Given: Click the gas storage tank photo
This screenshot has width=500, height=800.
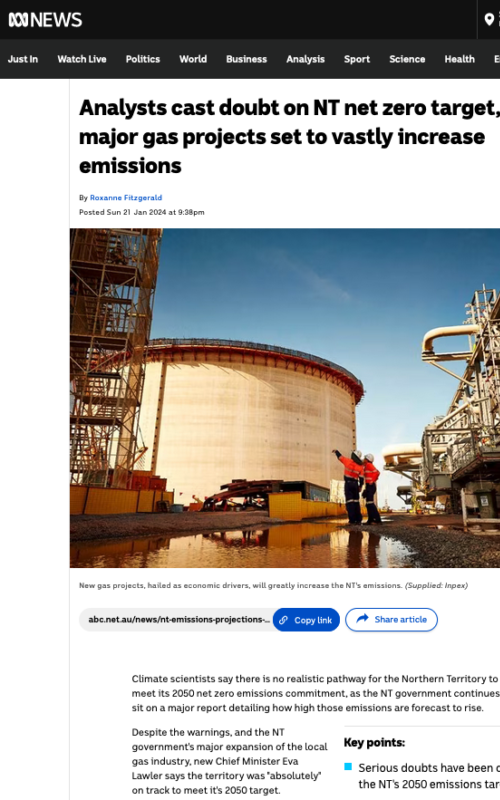Looking at the screenshot, I should tap(285, 398).
